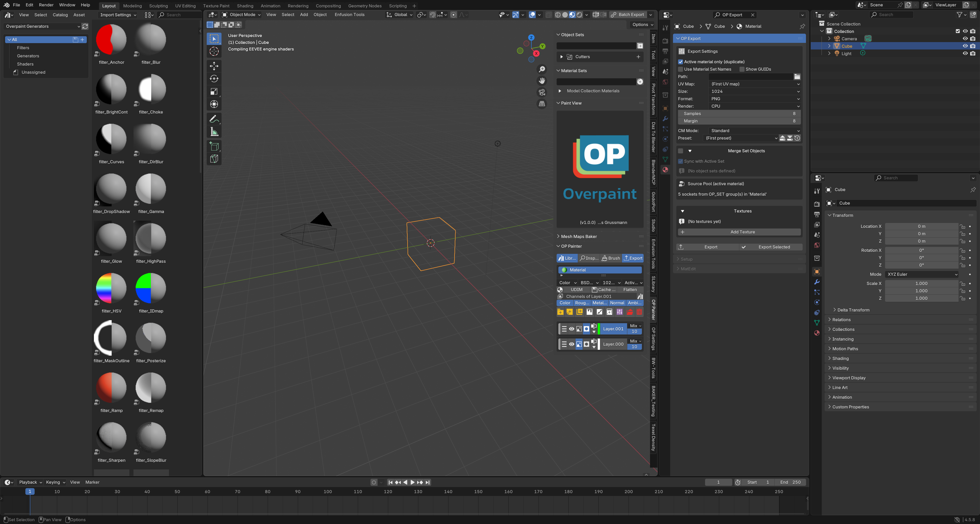Screen dimensions: 980x524
Task: Select the Scale tool in viewport toolbar
Action: (x=214, y=91)
